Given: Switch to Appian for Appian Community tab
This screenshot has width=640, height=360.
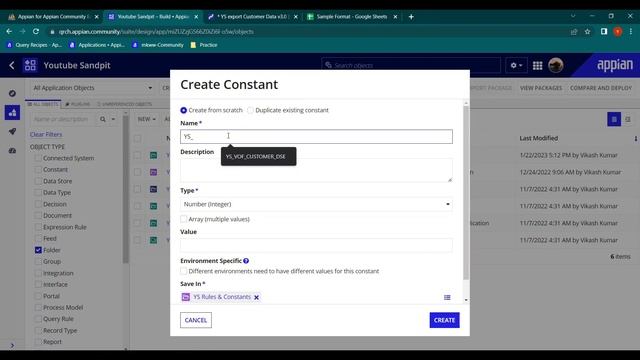Looking at the screenshot, I should [x=53, y=17].
